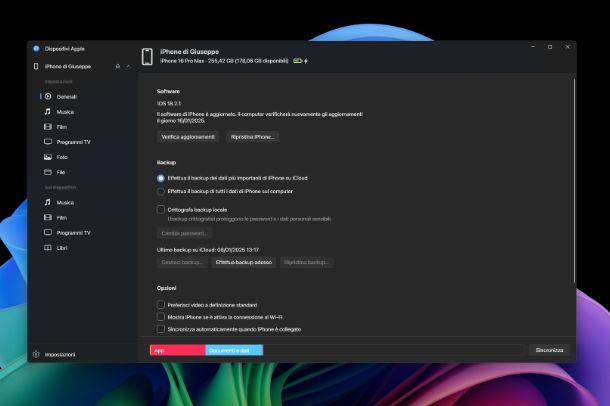Enable Preferisci video a definizione standard
Screen dimensions: 610x406
pos(161,304)
